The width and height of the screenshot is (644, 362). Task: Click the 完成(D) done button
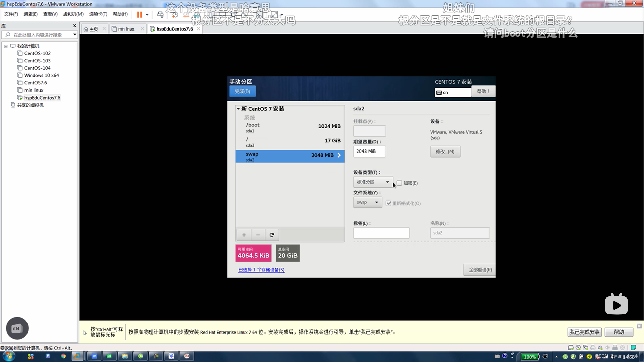243,91
